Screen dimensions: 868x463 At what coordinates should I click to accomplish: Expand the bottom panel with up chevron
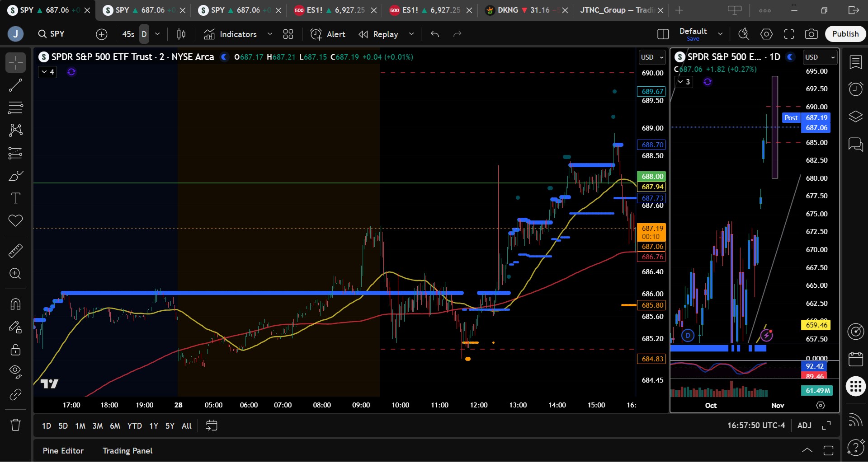tap(807, 450)
